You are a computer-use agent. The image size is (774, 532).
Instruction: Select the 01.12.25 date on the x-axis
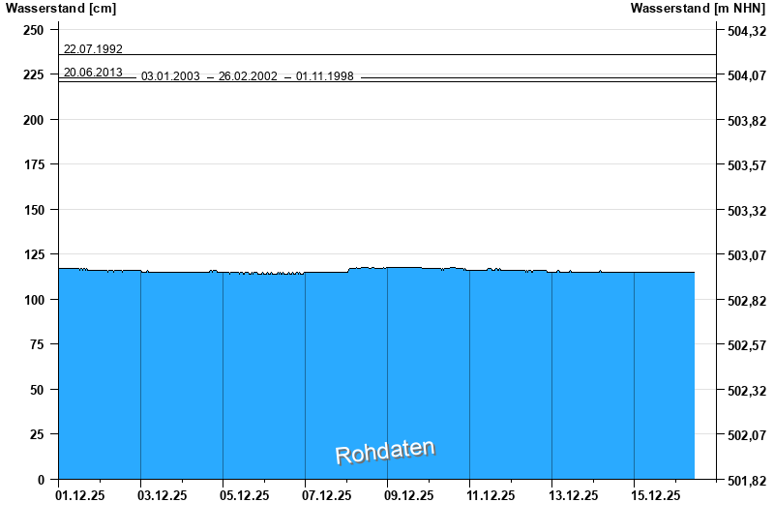click(79, 496)
